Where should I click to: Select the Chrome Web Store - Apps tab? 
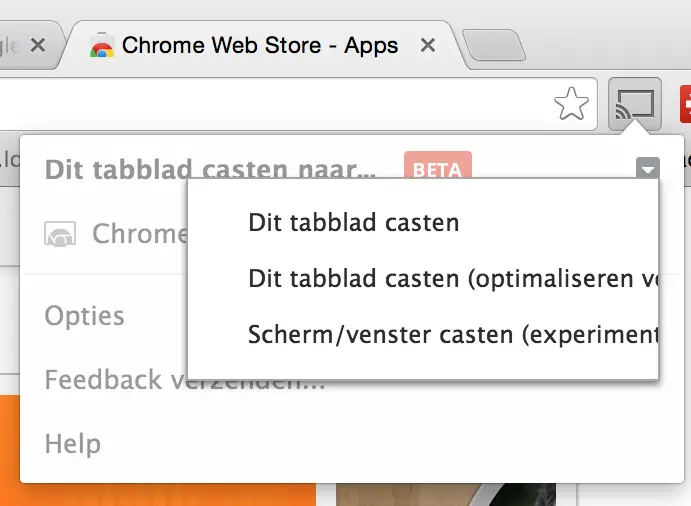260,45
